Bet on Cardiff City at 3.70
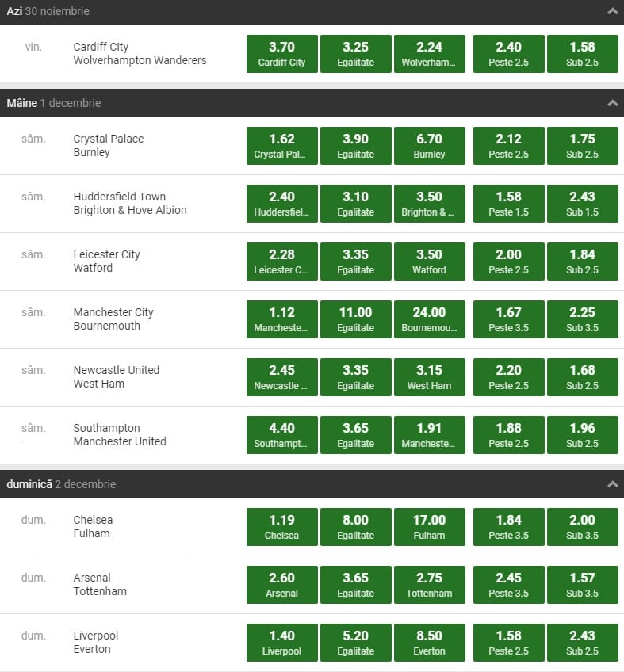The height and width of the screenshot is (672, 624). (281, 54)
